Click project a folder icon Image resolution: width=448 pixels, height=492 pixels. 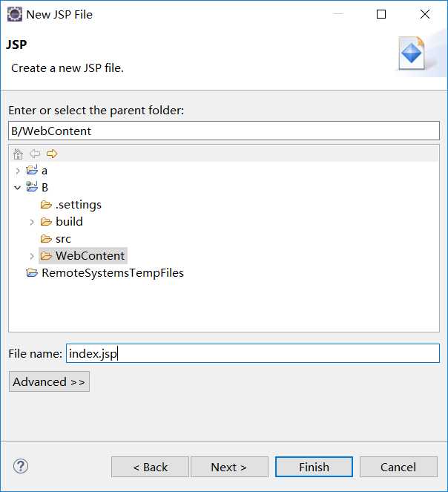point(32,170)
